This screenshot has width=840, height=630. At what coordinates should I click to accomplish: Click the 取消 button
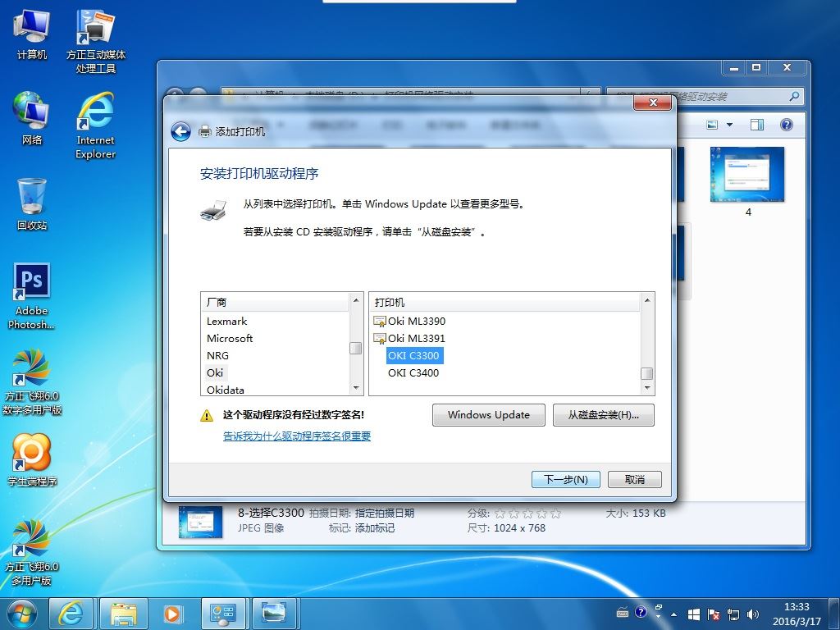pos(635,479)
